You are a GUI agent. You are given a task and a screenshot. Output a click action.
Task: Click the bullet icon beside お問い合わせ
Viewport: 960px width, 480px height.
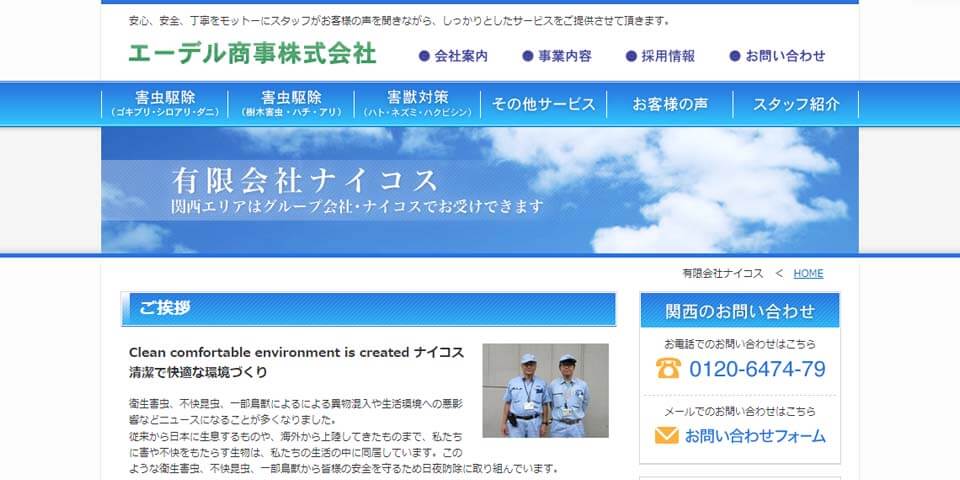point(735,56)
